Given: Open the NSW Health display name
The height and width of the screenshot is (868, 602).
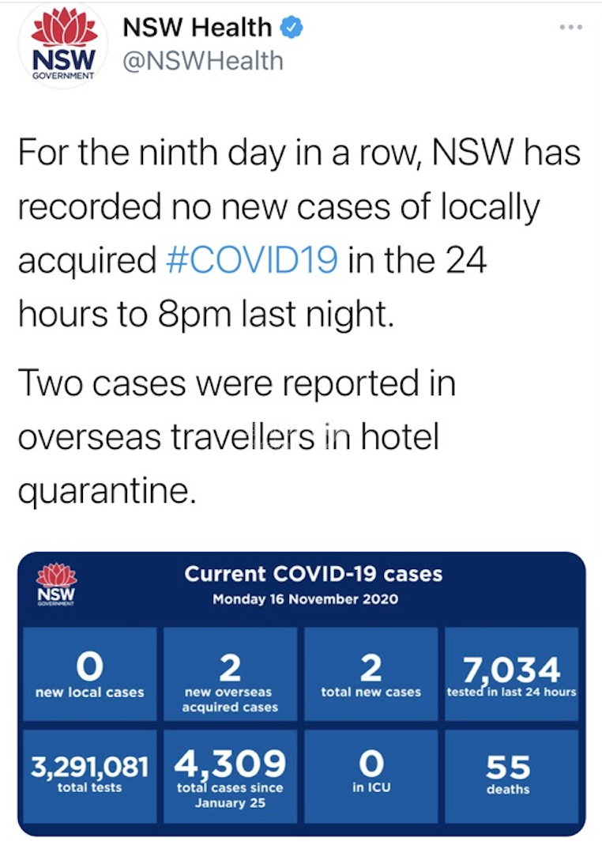Looking at the screenshot, I should click(x=197, y=27).
